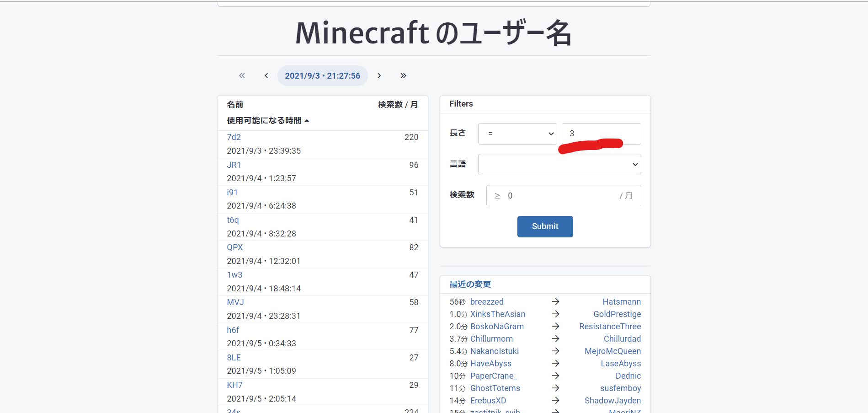This screenshot has width=868, height=413.
Task: Open the 長さ comparison operator dropdown
Action: tap(517, 134)
